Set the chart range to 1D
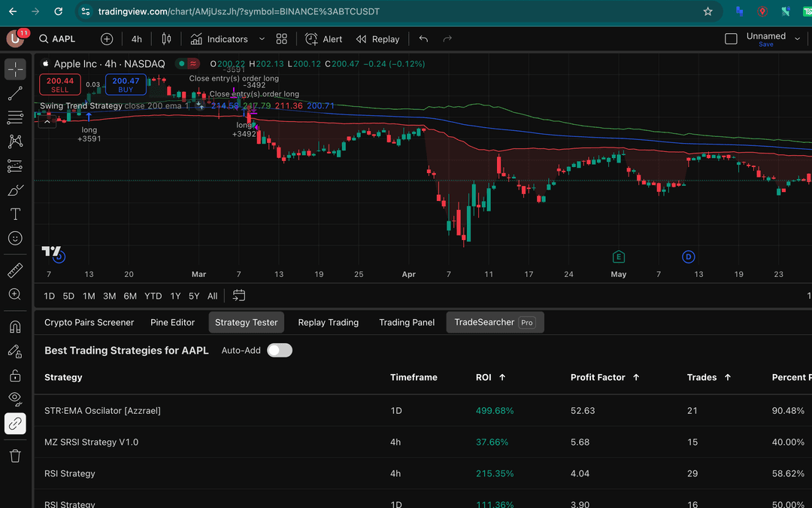The width and height of the screenshot is (812, 508). (49, 296)
